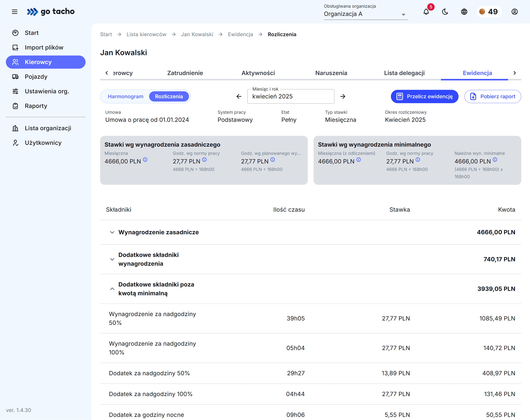Select Dodatek za godziny nocne row

tap(311, 413)
